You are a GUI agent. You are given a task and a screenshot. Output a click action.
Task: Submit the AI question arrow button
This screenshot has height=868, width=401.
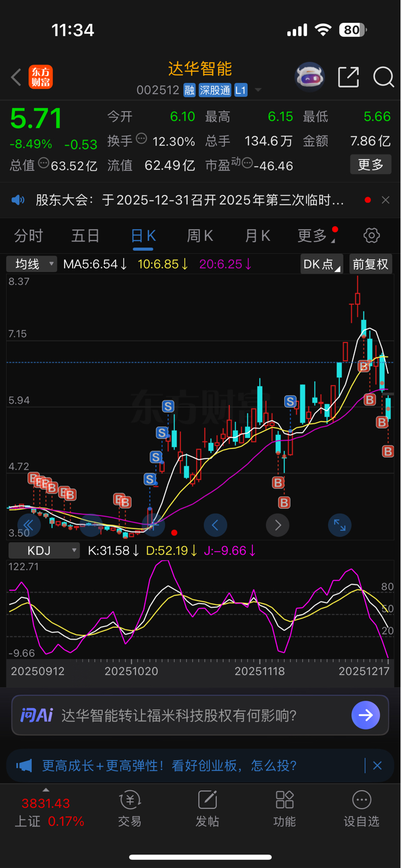[x=366, y=715]
